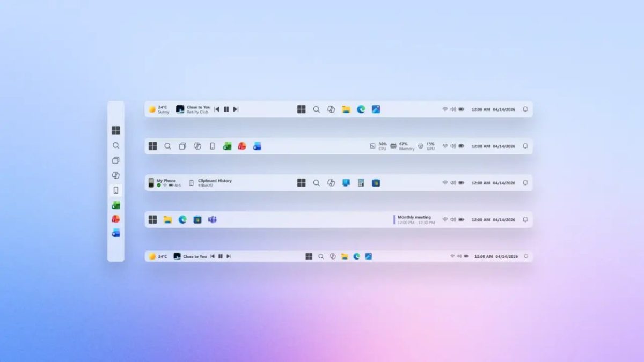This screenshot has width=644, height=362.
Task: Click Wi-Fi icon on the Monthly meeting taskbar
Action: pos(445,219)
